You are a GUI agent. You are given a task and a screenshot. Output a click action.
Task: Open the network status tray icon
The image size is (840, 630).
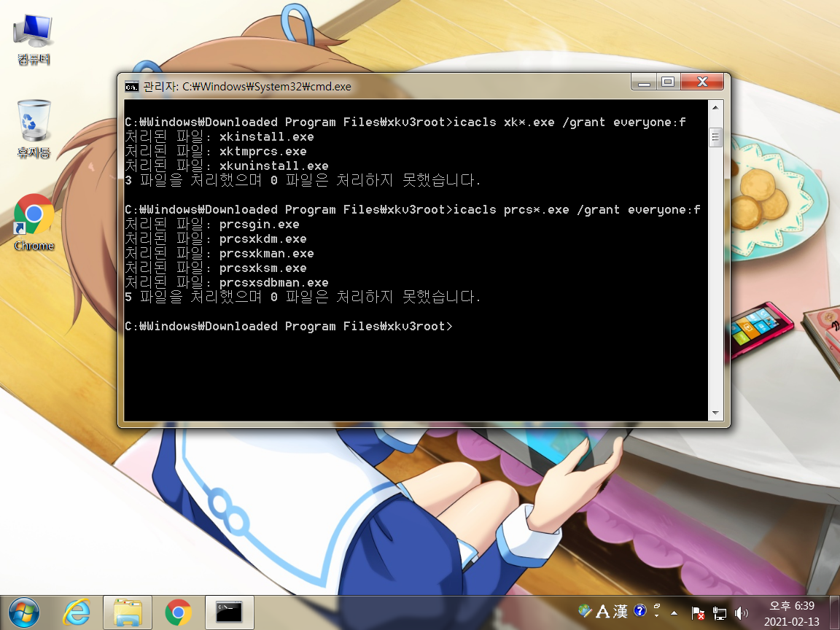pos(720,612)
